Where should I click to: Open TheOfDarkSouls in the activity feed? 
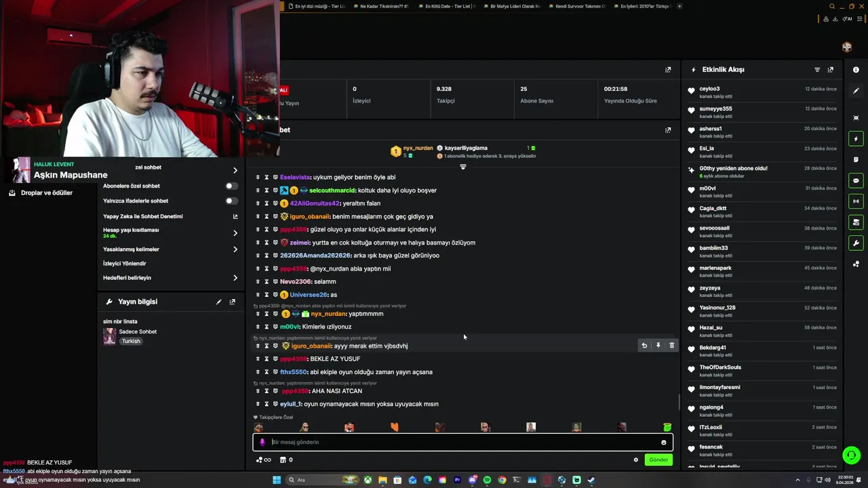720,367
